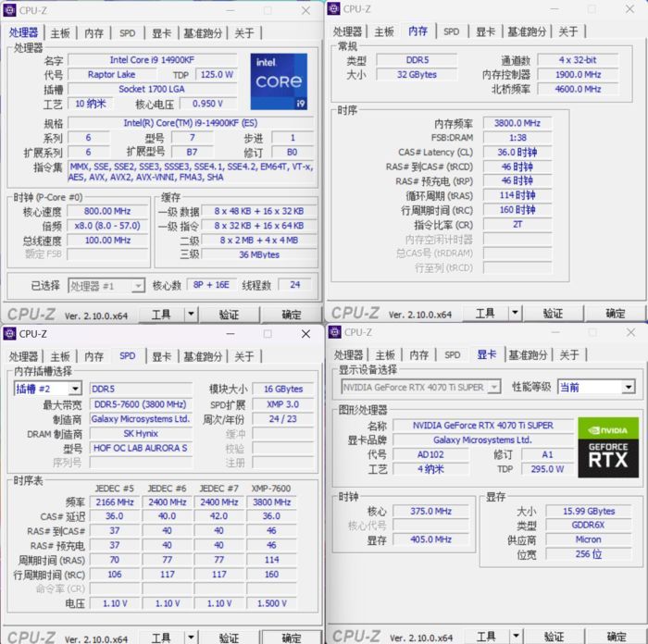Switch to 显卡 tab in memory window
Image resolution: width=648 pixels, height=644 pixels.
coord(485,31)
